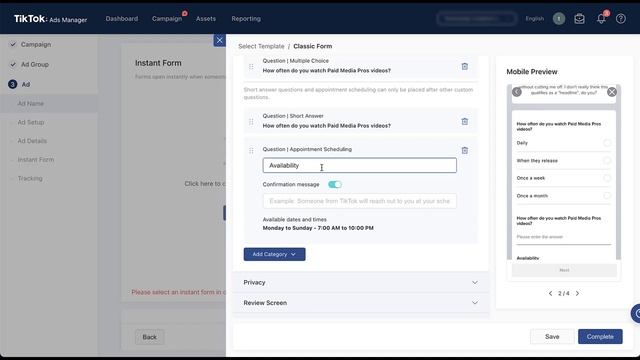This screenshot has height=360, width=640.
Task: Expand the Multiple Choice question row
Action: pyautogui.click(x=360, y=66)
